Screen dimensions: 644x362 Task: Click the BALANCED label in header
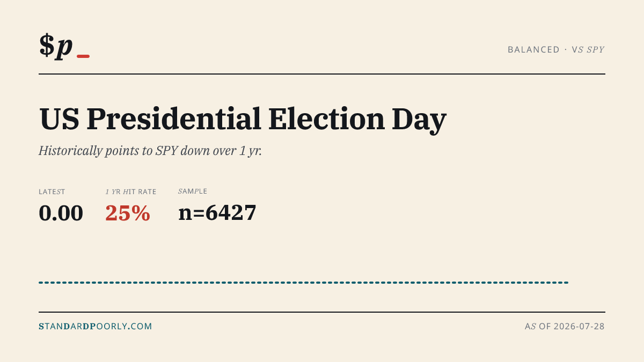click(533, 49)
